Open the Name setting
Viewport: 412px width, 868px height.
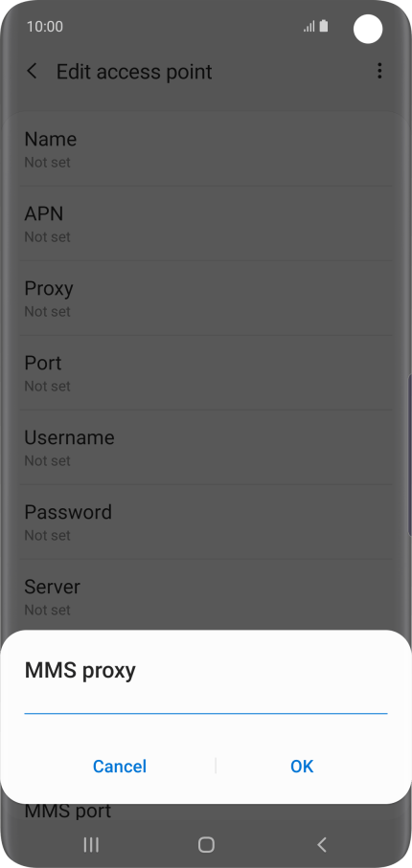206,149
